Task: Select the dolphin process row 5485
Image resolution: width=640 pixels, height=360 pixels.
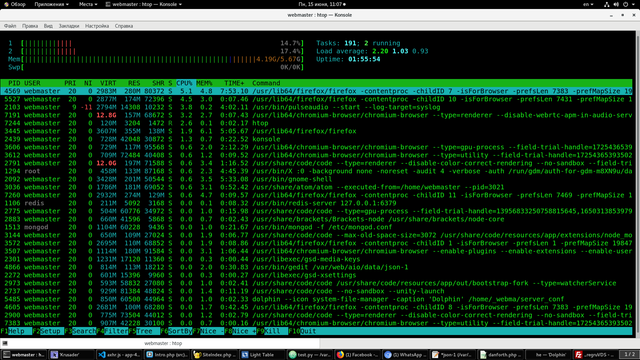Action: coord(316,299)
